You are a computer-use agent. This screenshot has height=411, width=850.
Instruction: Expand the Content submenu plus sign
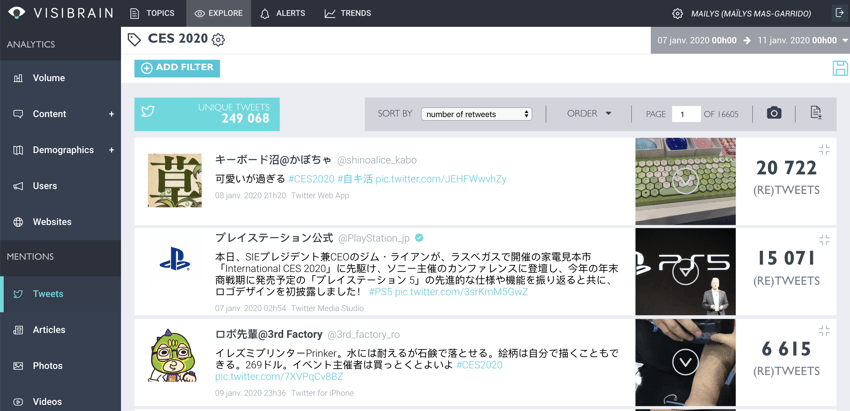pos(112,114)
